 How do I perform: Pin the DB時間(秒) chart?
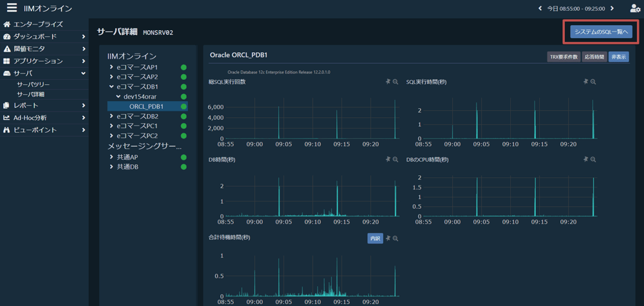[388, 159]
